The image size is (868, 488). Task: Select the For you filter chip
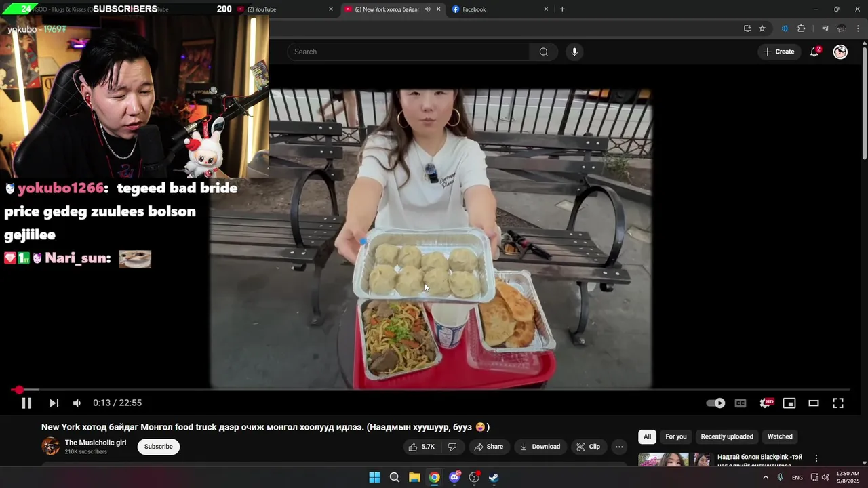[x=675, y=436]
